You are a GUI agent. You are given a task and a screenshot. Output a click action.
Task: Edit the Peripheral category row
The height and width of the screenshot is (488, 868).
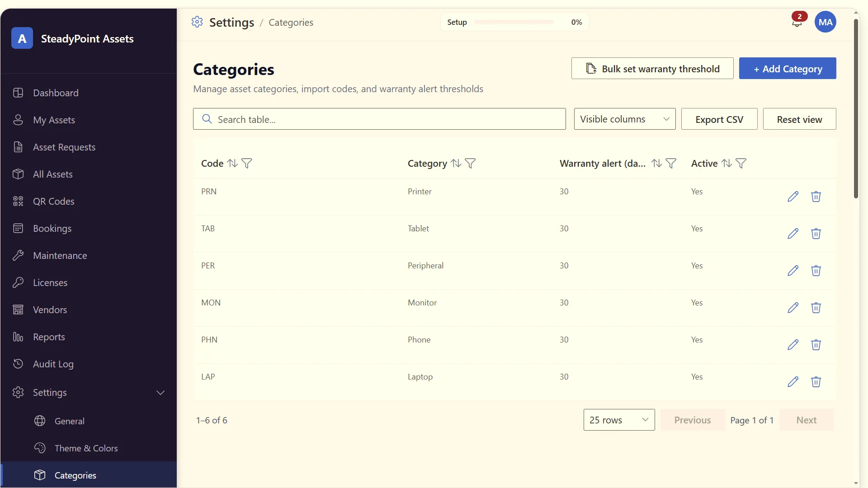[x=793, y=271]
